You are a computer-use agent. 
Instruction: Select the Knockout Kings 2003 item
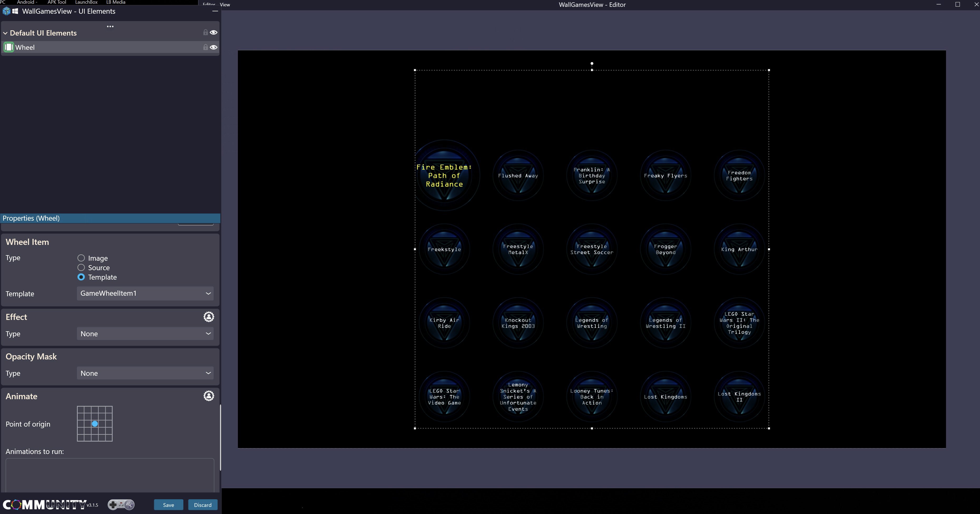518,323
